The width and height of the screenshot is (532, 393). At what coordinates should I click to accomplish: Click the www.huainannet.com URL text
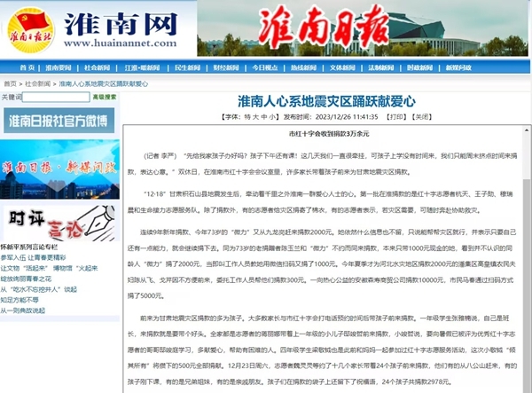(120, 43)
